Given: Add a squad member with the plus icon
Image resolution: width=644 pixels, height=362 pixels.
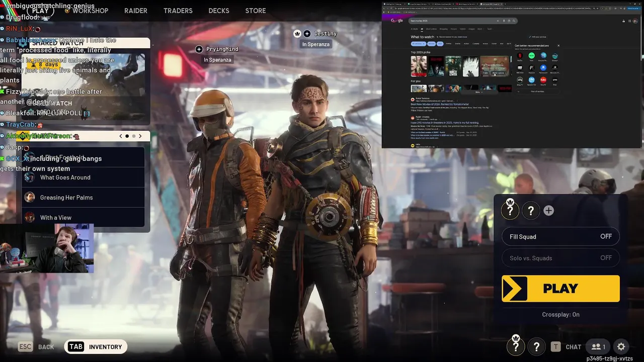Looking at the screenshot, I should click(548, 211).
